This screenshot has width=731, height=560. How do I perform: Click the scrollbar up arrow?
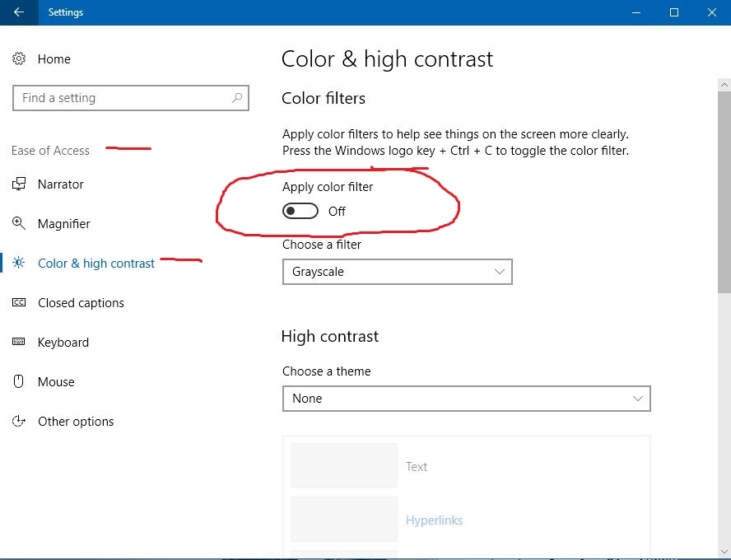(x=724, y=84)
